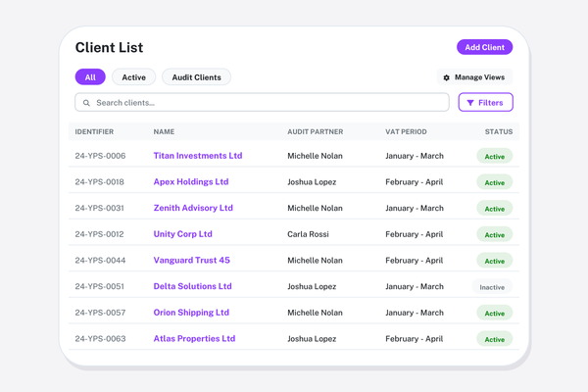Open Titan Investments Ltd client
The image size is (588, 392).
(198, 156)
